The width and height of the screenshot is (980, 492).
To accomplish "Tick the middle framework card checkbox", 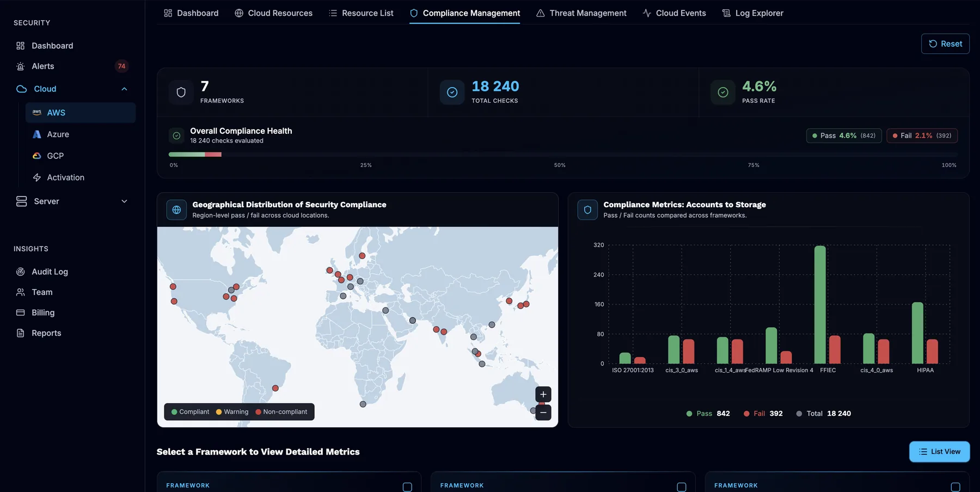I will (x=682, y=487).
